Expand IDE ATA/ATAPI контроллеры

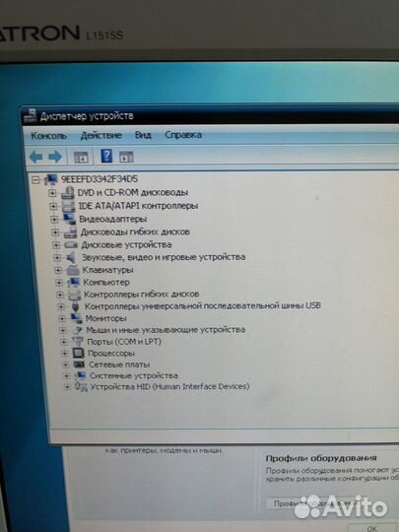(x=53, y=206)
